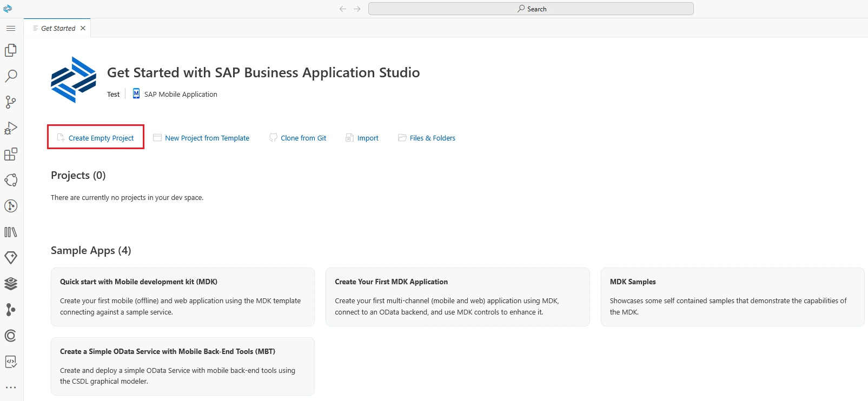Screen dimensions: 868x401
Task: Open the MDK Samples card
Action: (732, 297)
